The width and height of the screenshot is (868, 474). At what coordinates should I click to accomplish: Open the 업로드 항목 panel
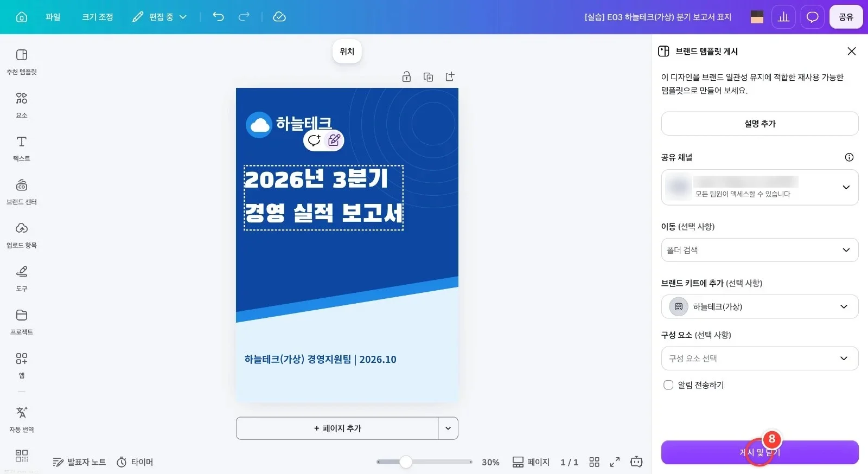22,235
